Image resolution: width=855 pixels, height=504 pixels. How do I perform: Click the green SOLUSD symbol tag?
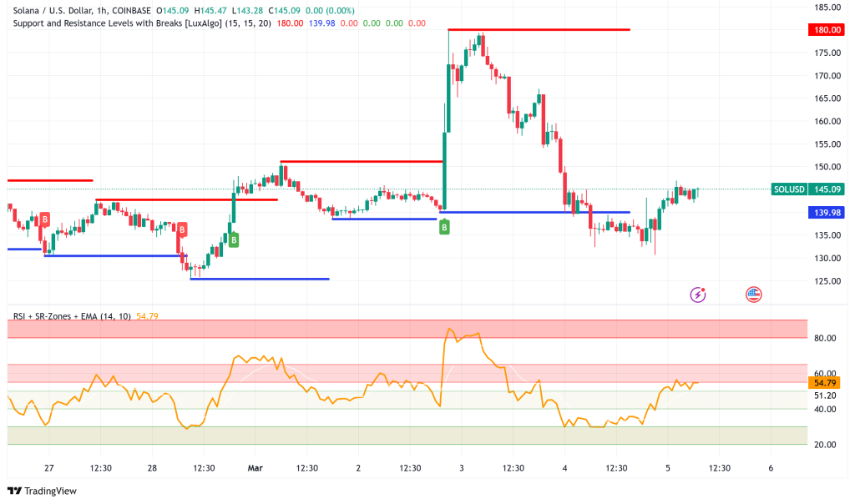pyautogui.click(x=789, y=189)
